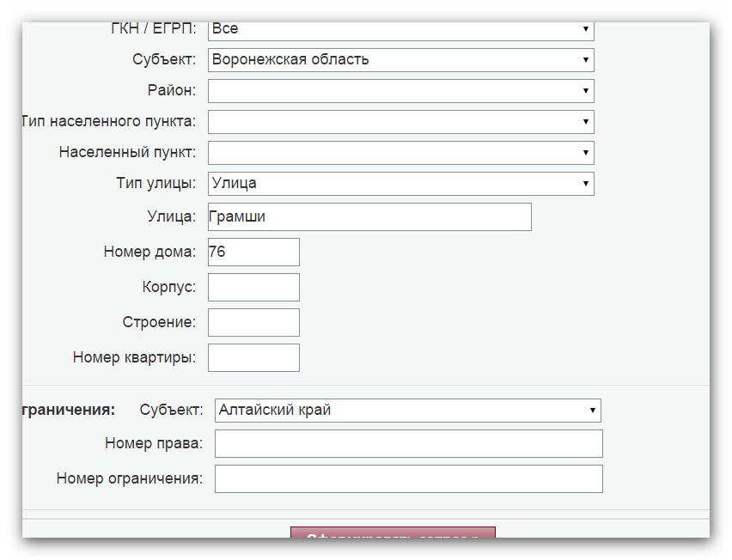732x560 pixels.
Task: Click the Улица field containing Грамши
Action: [x=369, y=217]
